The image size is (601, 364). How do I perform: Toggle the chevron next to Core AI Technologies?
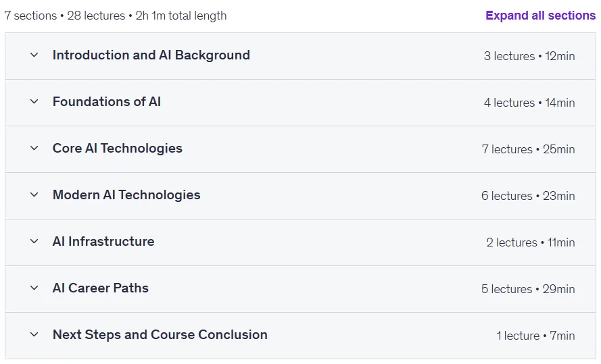pyautogui.click(x=34, y=148)
